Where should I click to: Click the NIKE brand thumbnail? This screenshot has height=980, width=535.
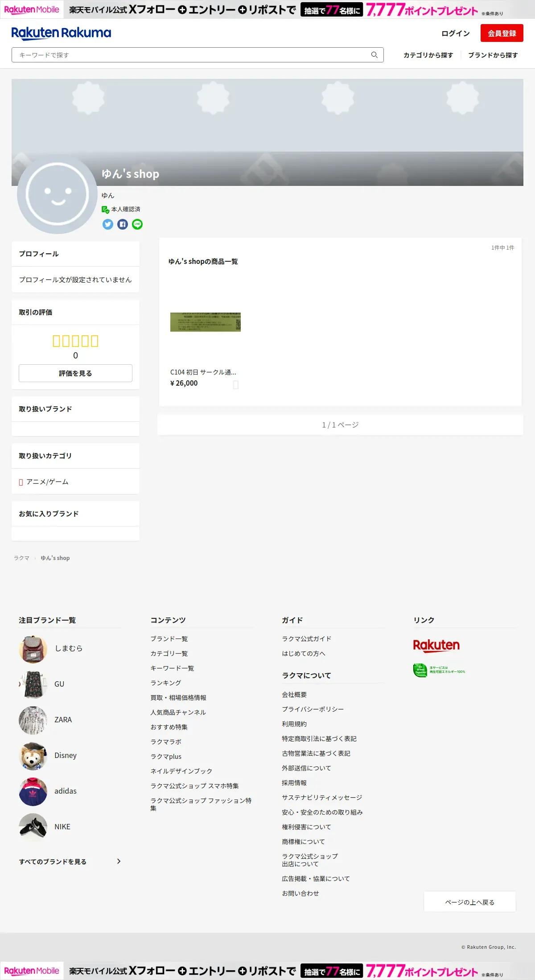click(x=33, y=828)
